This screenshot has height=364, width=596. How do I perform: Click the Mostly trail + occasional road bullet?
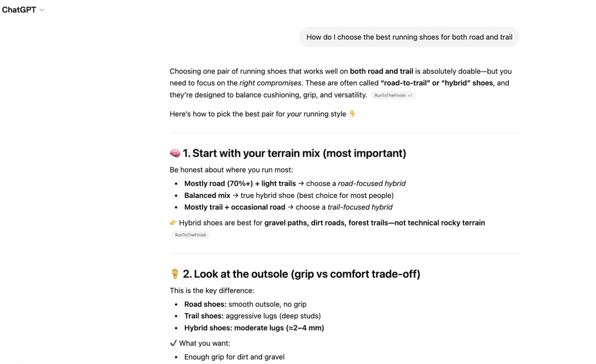click(288, 207)
